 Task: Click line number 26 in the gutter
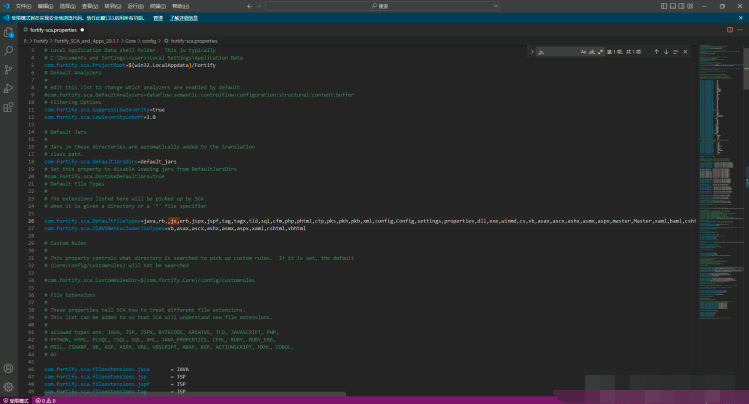[x=31, y=221]
